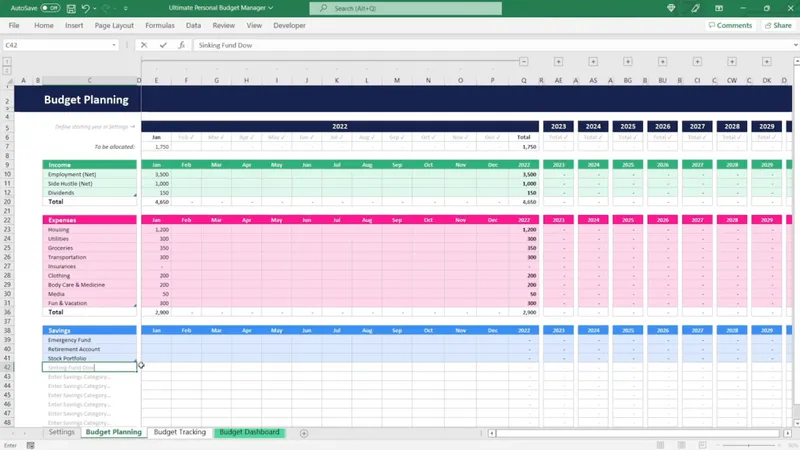The height and width of the screenshot is (450, 800).
Task: Expand the formula bar chevron
Action: coord(795,45)
